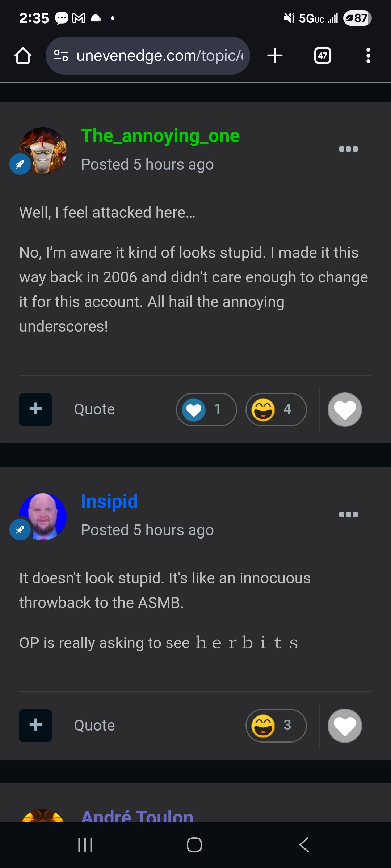The image size is (391, 868).
Task: Open site info icon in address bar
Action: [61, 56]
